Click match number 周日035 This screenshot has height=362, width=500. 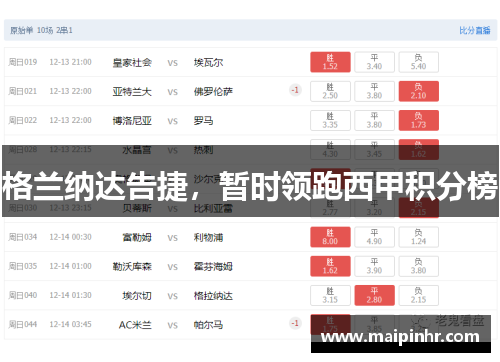(x=23, y=266)
